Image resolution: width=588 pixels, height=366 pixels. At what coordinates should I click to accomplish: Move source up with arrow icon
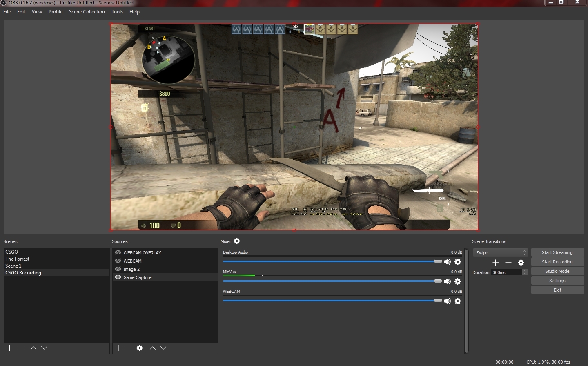(x=153, y=348)
